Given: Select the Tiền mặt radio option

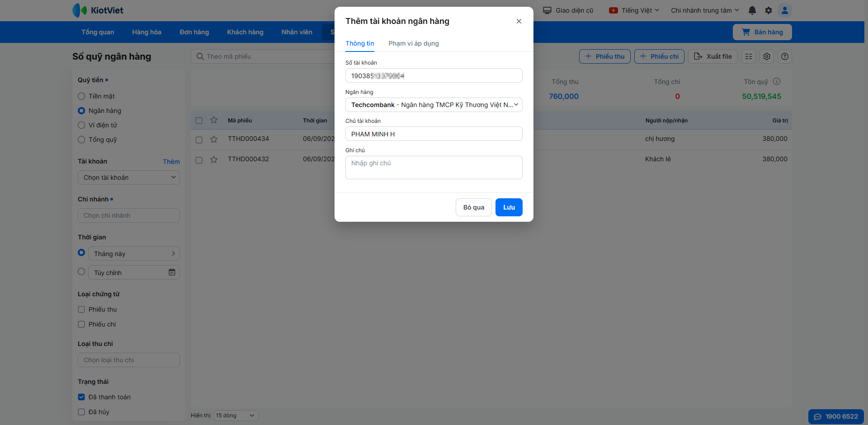Looking at the screenshot, I should click(81, 96).
